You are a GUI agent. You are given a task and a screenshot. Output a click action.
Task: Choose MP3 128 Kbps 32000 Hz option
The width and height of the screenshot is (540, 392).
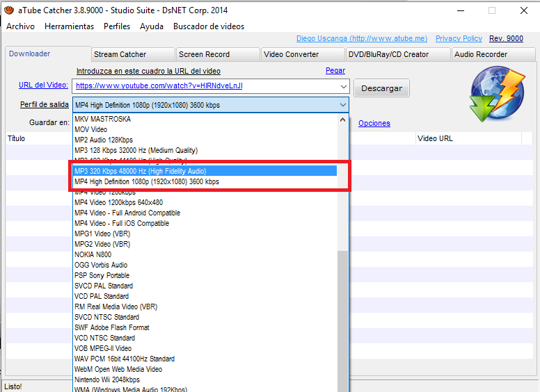pos(205,150)
